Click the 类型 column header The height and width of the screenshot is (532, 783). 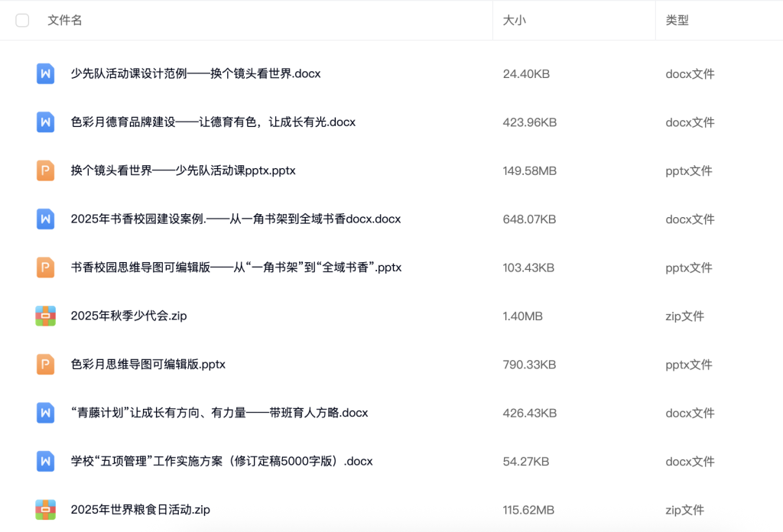tap(677, 21)
